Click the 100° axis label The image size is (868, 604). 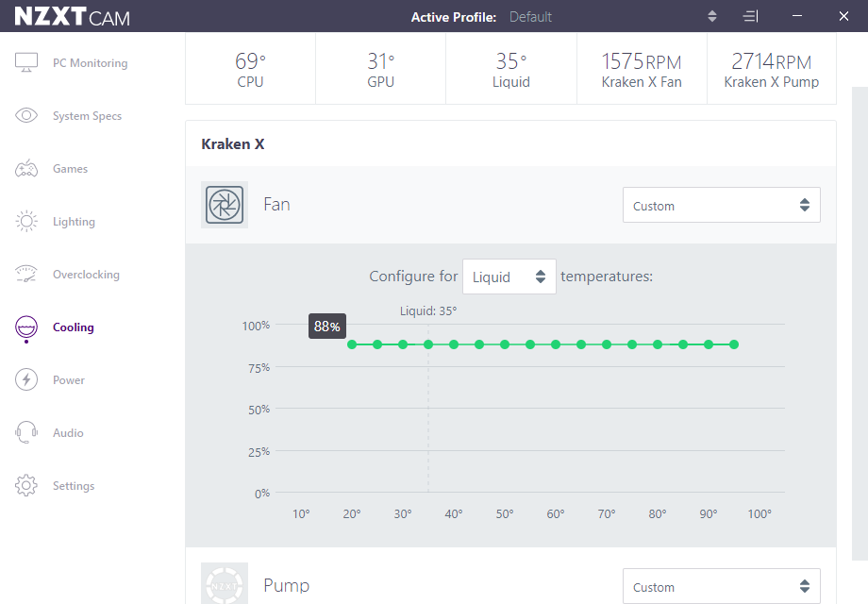[759, 513]
